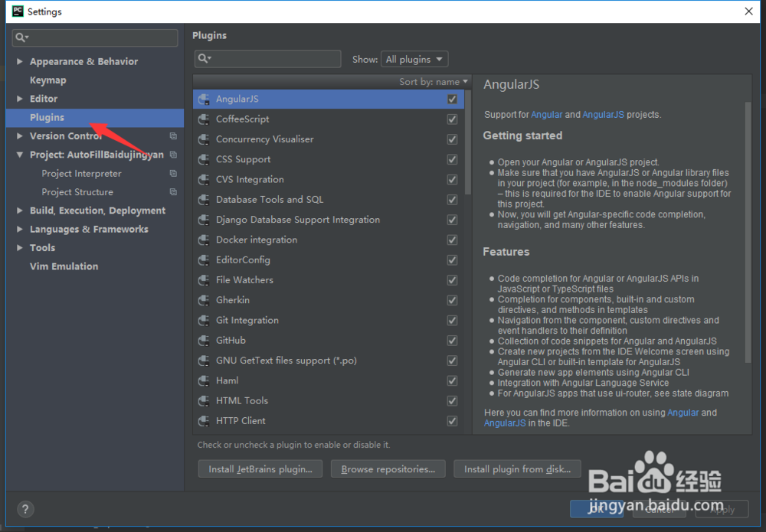Open the Project Interpreter page
The width and height of the screenshot is (766, 532).
coord(82,173)
